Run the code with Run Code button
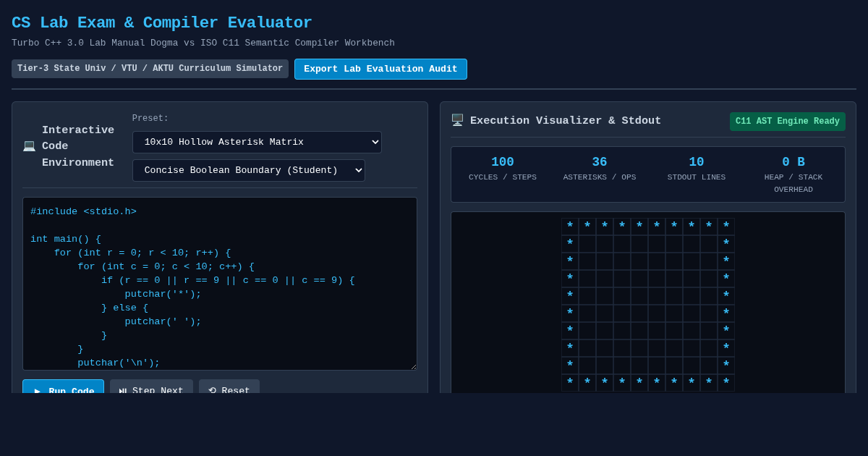This screenshot has width=868, height=456. click(x=63, y=387)
